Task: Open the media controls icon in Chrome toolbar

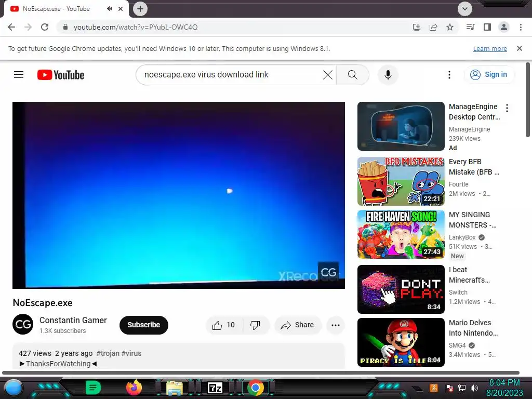Action: pos(470,27)
